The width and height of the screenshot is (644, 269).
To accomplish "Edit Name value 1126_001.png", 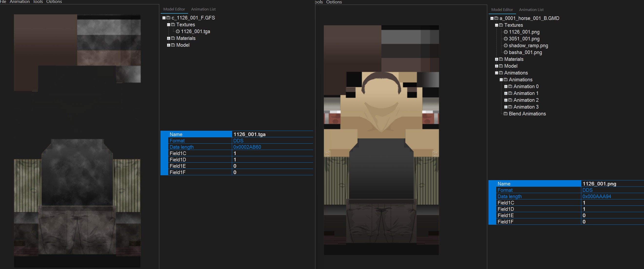I will tap(613, 184).
